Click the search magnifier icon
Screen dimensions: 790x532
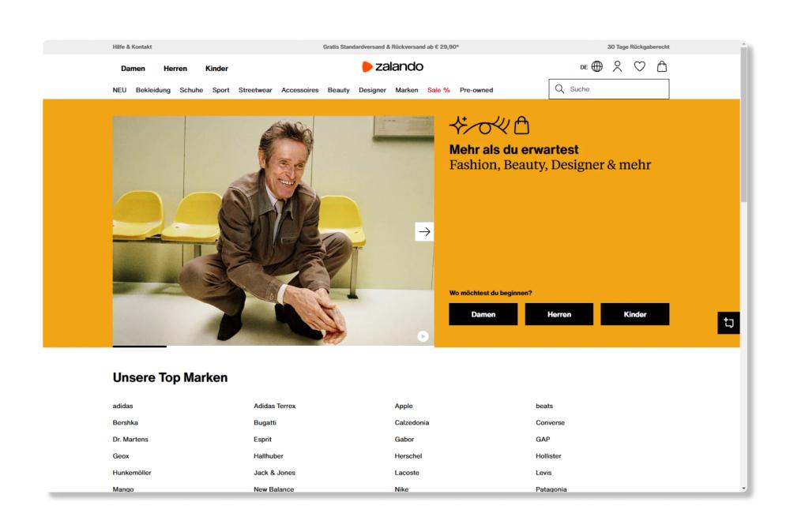click(559, 89)
